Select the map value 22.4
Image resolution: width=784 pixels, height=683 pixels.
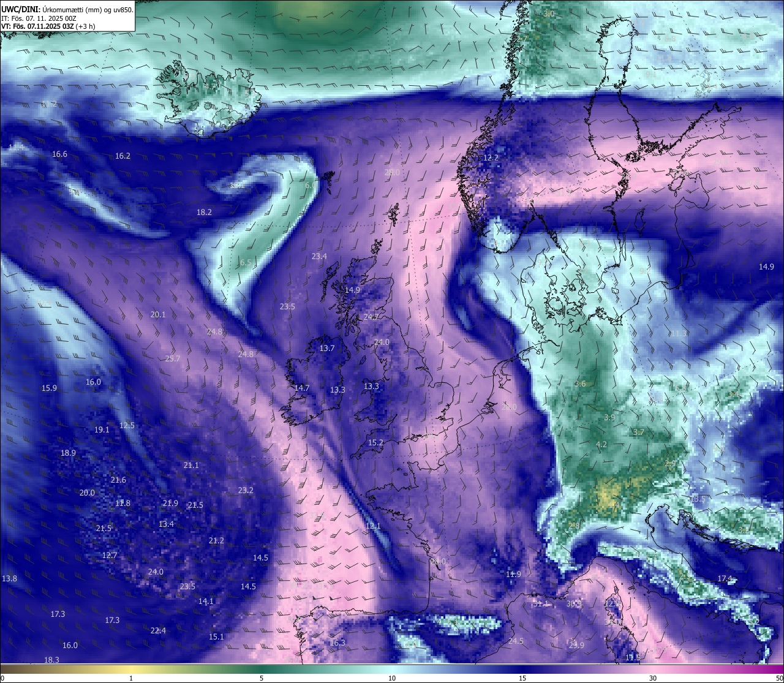pos(158,631)
